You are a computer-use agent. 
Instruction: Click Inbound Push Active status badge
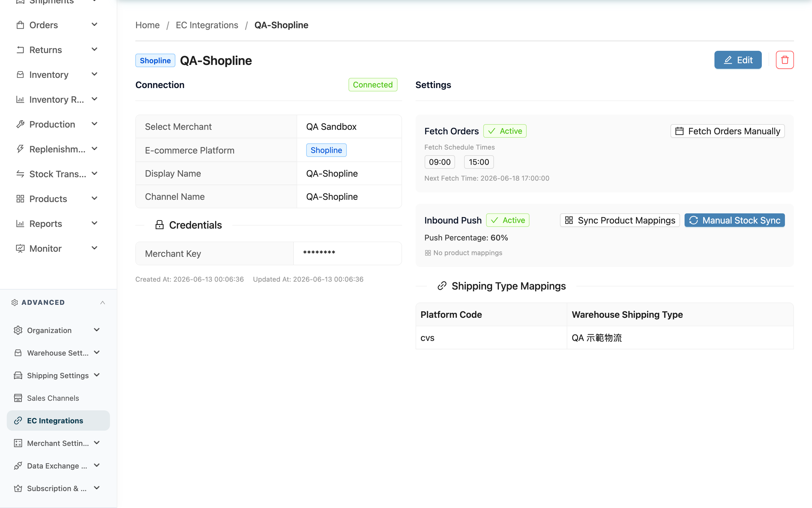coord(507,220)
